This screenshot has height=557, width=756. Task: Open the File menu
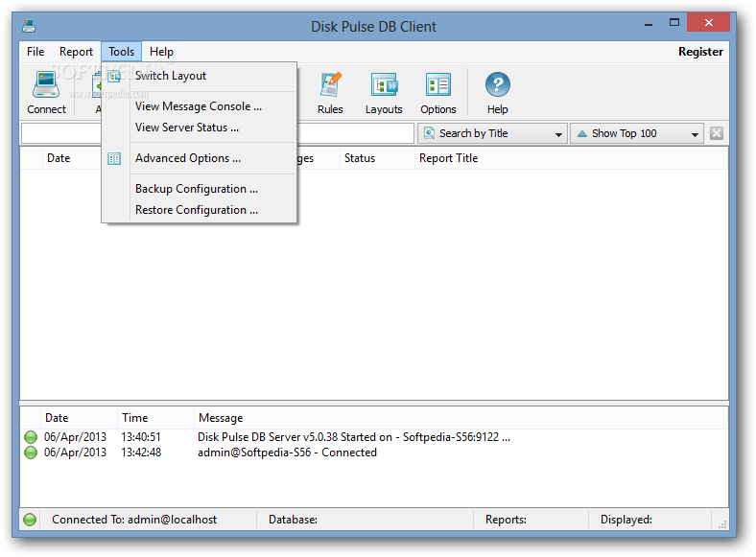point(35,52)
